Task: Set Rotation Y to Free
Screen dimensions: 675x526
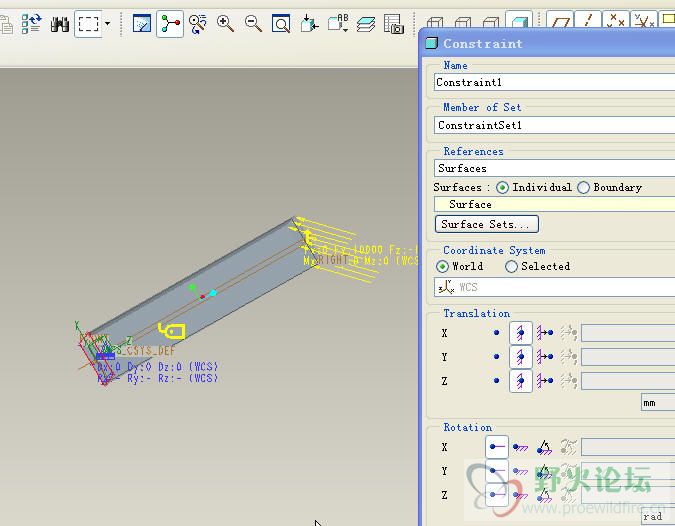Action: [x=496, y=471]
